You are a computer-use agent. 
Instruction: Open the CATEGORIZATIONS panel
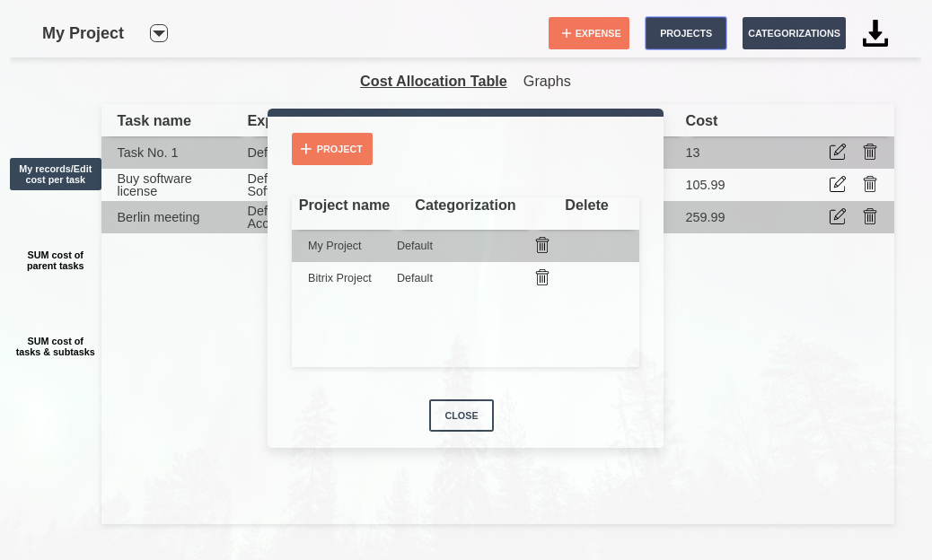[794, 33]
